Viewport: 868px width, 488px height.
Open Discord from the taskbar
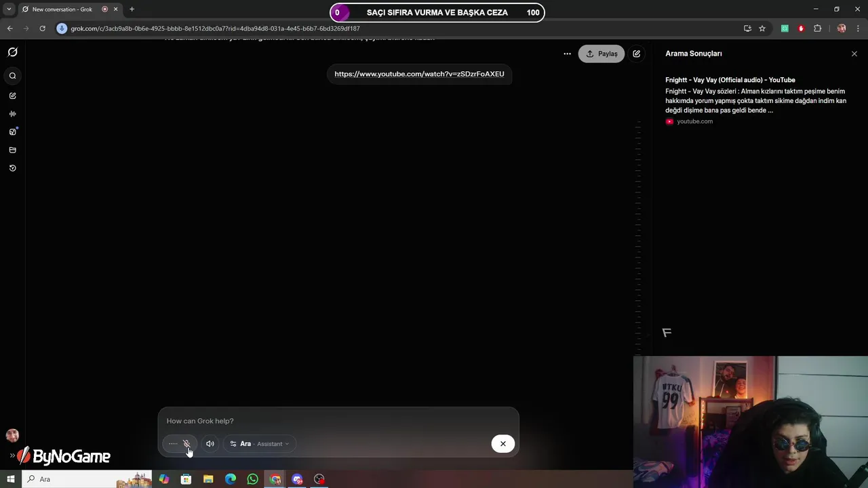(x=297, y=479)
